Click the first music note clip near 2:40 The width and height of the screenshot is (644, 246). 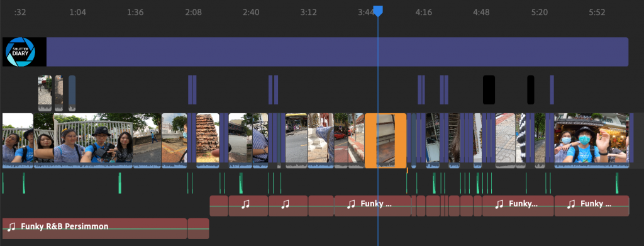(248, 206)
